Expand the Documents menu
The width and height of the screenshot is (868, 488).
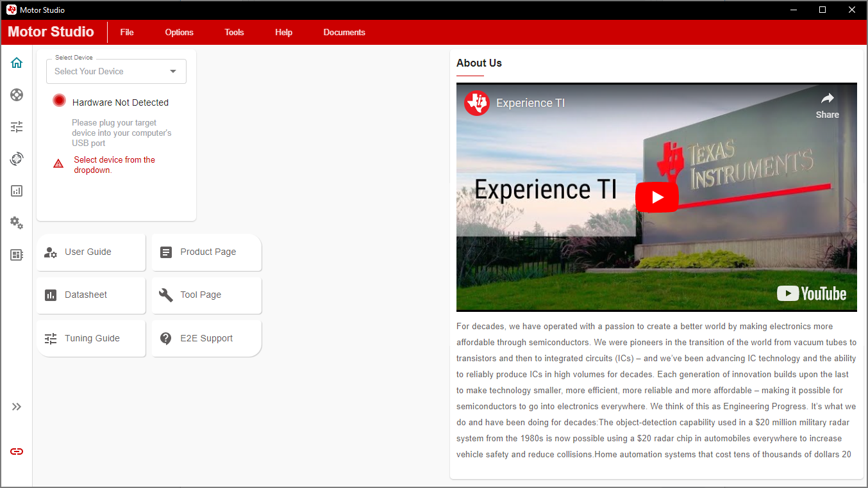click(344, 32)
